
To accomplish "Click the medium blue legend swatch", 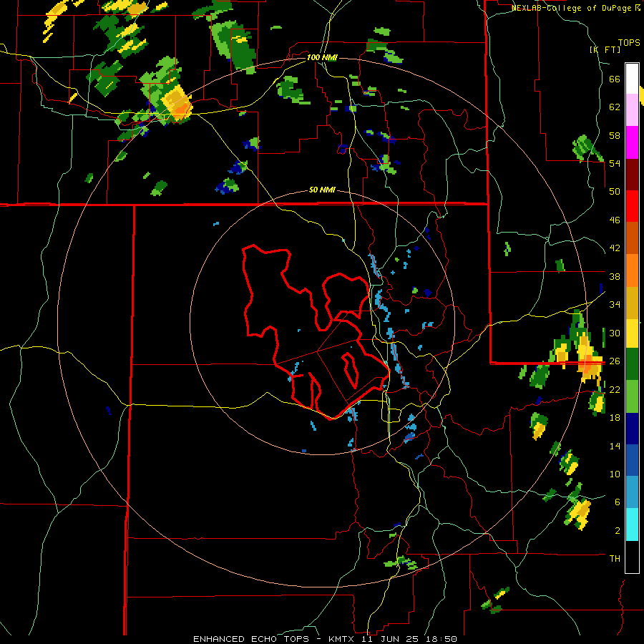I will (632, 460).
